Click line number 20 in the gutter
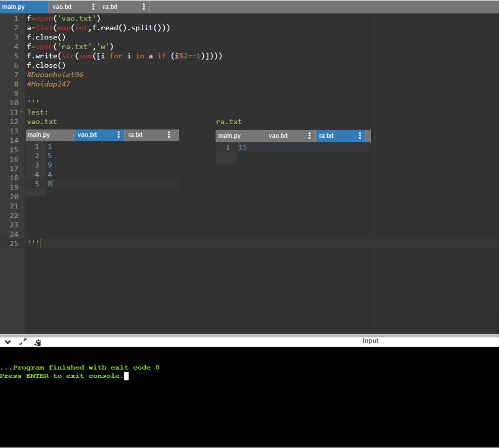Image resolution: width=499 pixels, height=448 pixels. tap(14, 197)
